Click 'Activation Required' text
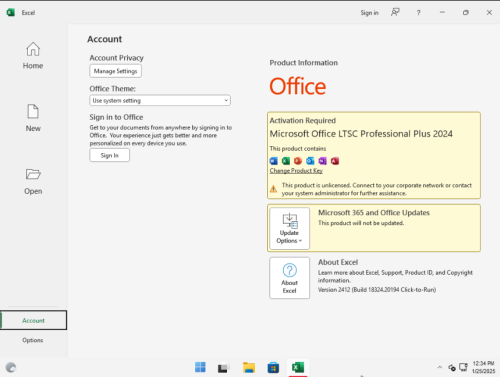This screenshot has width=500, height=377. 303,120
